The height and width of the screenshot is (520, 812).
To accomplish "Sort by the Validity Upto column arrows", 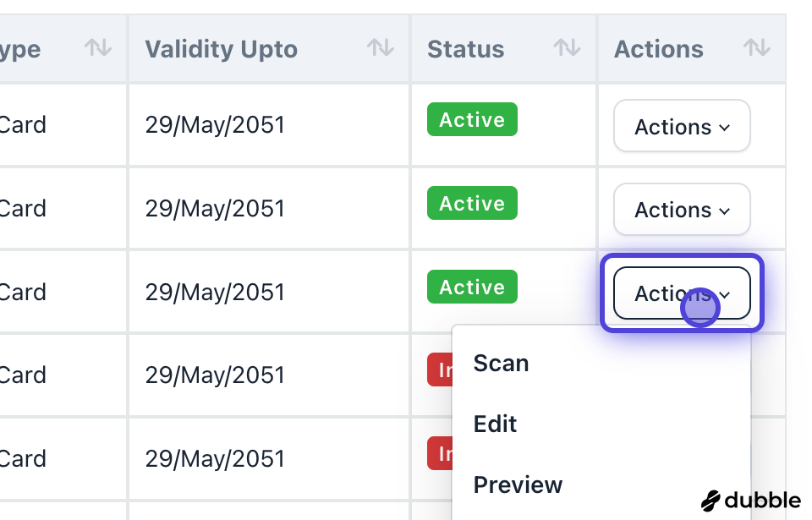I will [x=380, y=48].
